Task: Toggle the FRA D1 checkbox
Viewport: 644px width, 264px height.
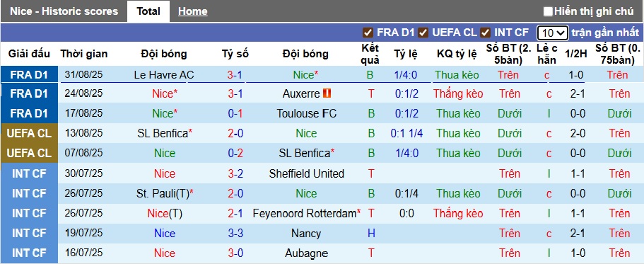Action: pyautogui.click(x=368, y=33)
